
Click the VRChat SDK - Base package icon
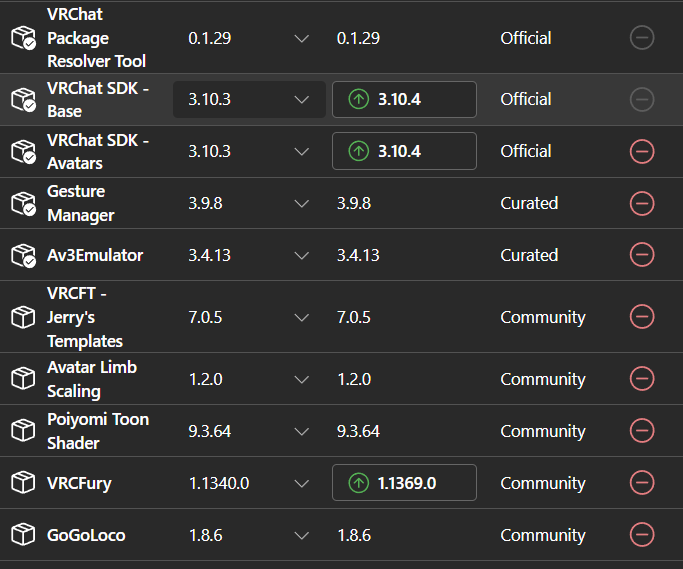coord(24,100)
